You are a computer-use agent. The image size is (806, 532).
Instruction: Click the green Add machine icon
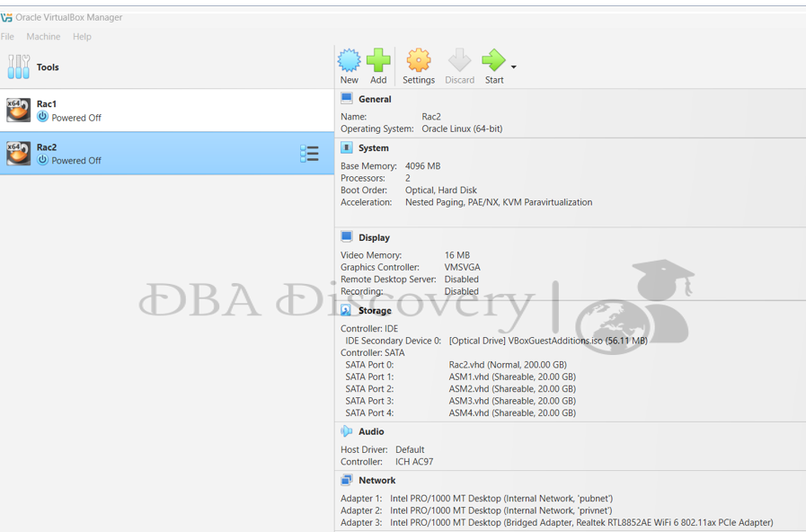click(378, 60)
